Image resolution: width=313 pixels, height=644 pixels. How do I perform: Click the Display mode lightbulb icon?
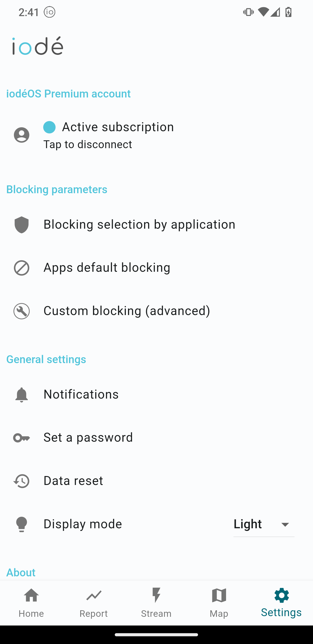tap(22, 524)
